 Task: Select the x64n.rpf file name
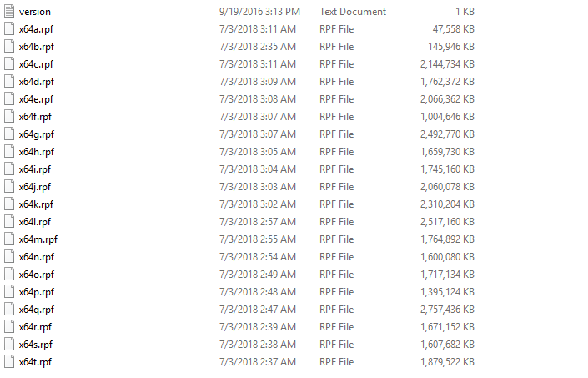(37, 257)
